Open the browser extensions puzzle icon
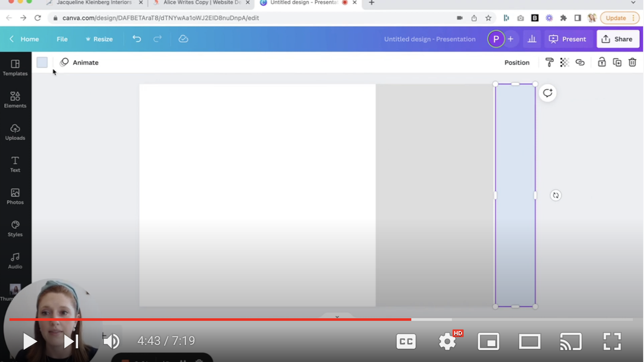The image size is (644, 362). coord(563,18)
